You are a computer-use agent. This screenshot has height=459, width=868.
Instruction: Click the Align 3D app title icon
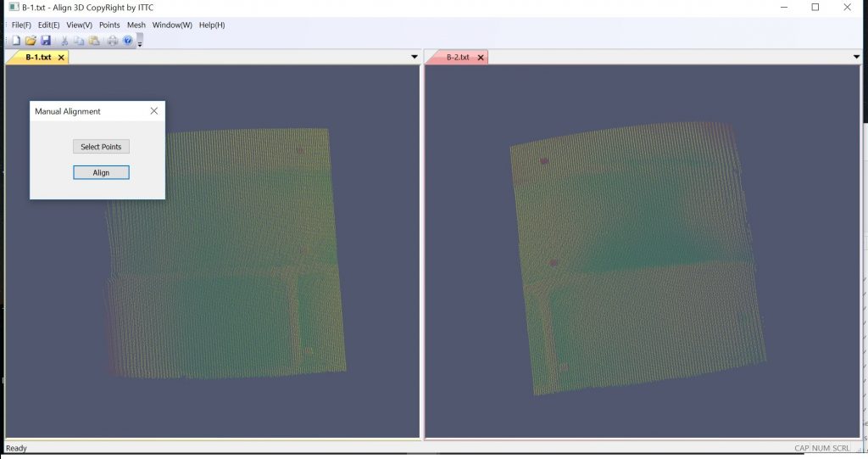click(14, 7)
